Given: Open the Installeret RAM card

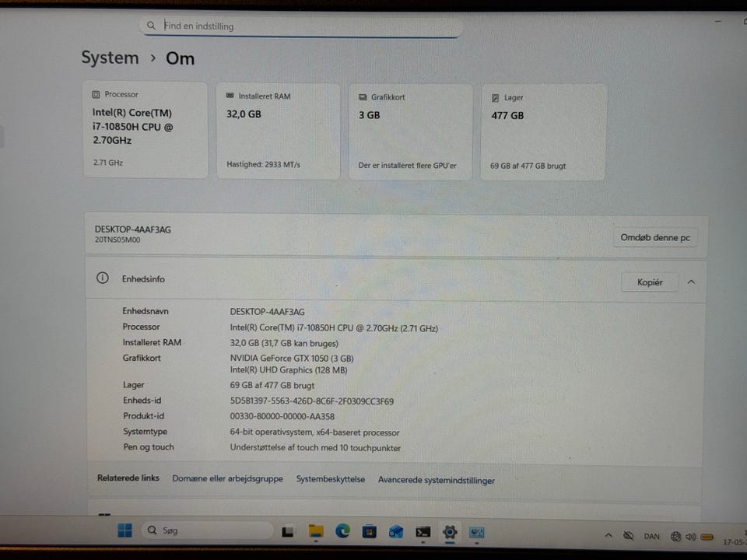Looking at the screenshot, I should [279, 131].
